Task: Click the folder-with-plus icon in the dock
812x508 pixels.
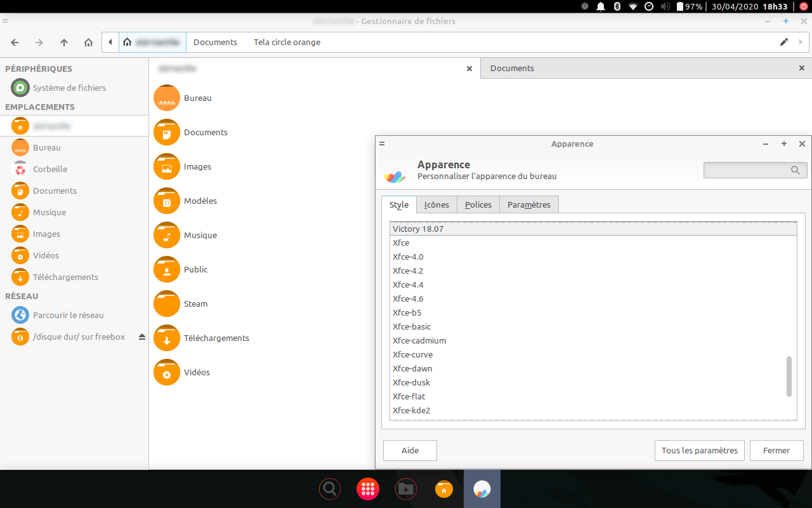Action: click(x=406, y=489)
